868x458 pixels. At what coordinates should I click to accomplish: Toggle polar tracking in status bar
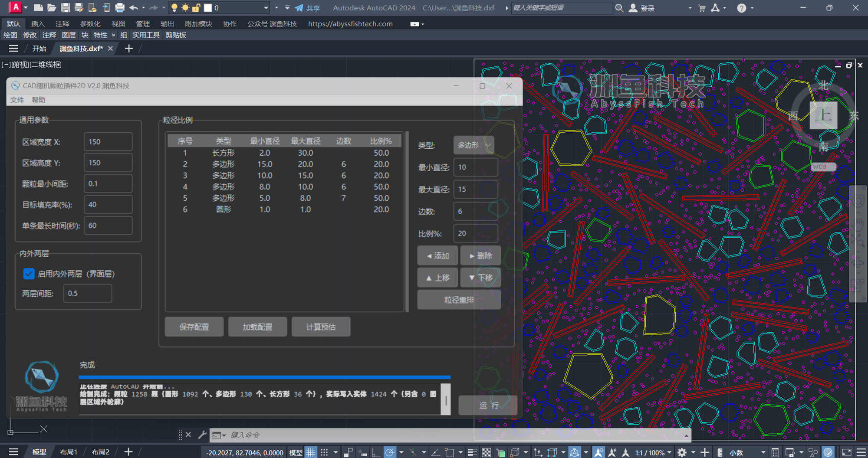(390, 452)
